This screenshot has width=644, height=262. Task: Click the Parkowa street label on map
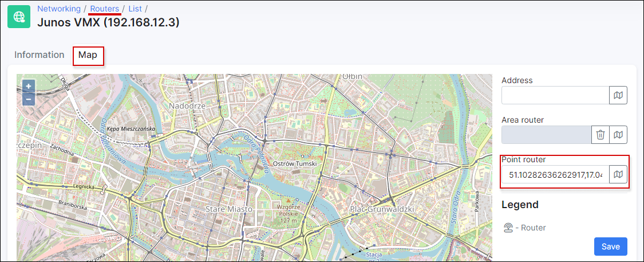tap(477, 201)
